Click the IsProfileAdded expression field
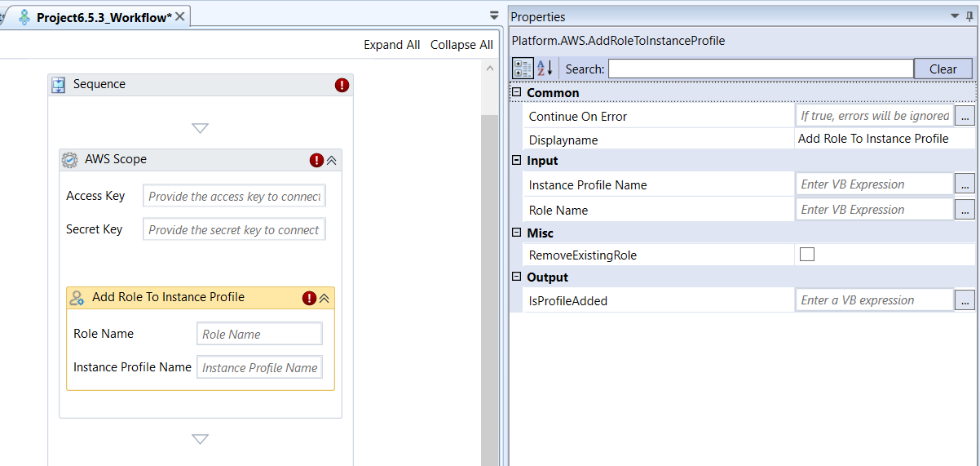The height and width of the screenshot is (466, 980). [x=875, y=300]
